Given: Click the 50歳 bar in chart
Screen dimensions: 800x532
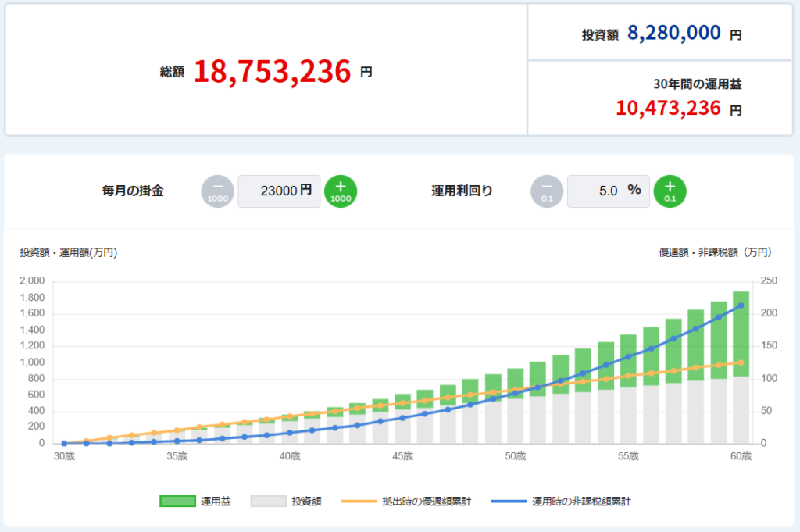Looking at the screenshot, I should [516, 406].
